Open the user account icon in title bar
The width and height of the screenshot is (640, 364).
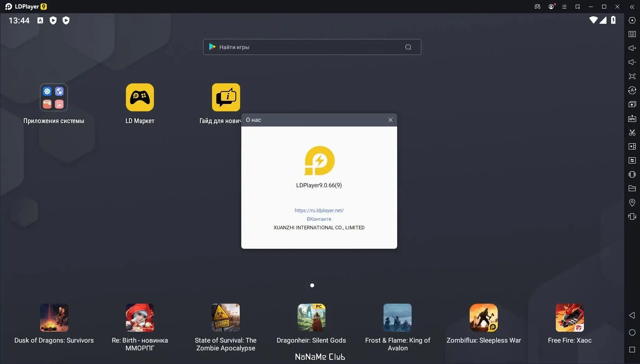551,7
